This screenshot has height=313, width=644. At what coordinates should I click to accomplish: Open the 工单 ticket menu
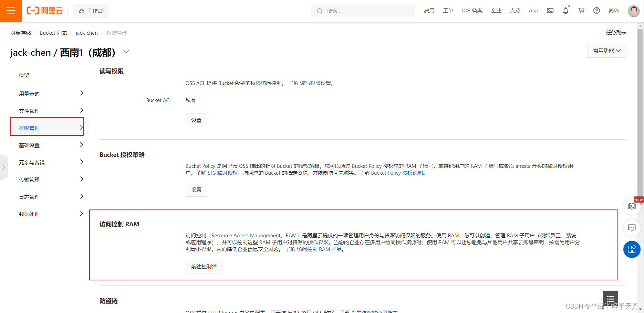448,11
